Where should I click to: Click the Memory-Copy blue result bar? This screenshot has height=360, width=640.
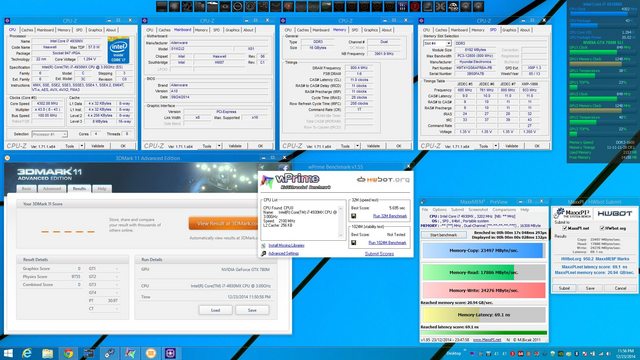pyautogui.click(x=483, y=251)
